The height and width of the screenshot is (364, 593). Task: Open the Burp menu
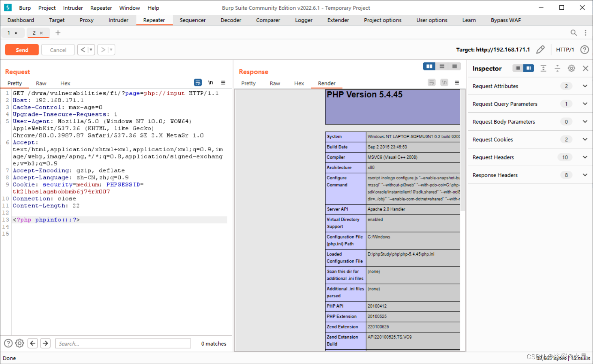pos(25,8)
